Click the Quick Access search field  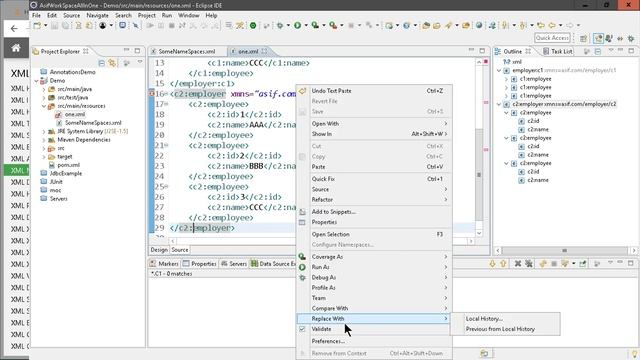point(552,38)
